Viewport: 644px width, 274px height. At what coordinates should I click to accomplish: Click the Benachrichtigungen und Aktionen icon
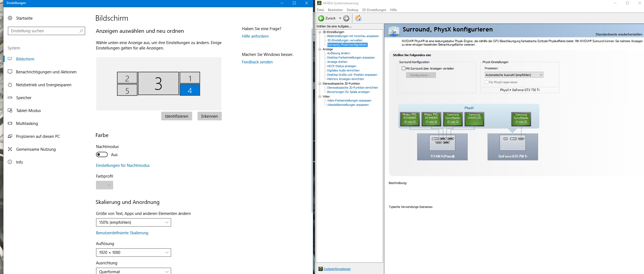10,72
